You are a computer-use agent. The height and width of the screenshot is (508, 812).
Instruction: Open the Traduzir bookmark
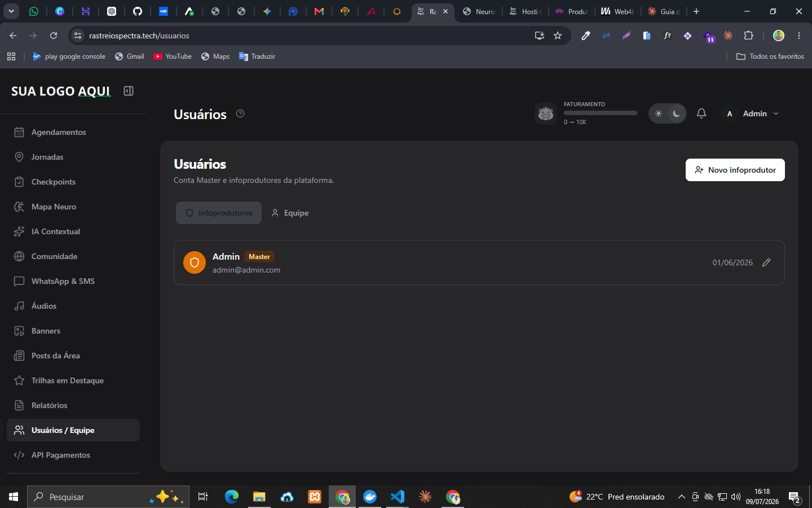257,56
